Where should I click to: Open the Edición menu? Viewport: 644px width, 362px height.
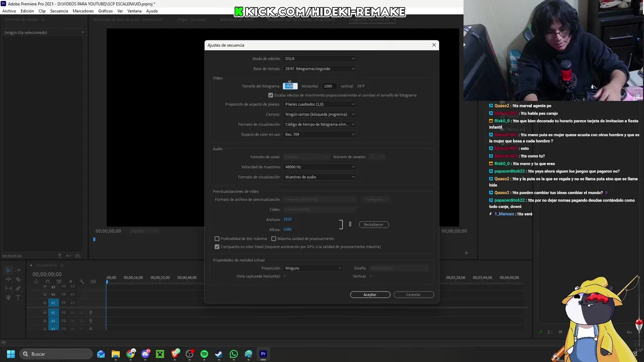(27, 11)
